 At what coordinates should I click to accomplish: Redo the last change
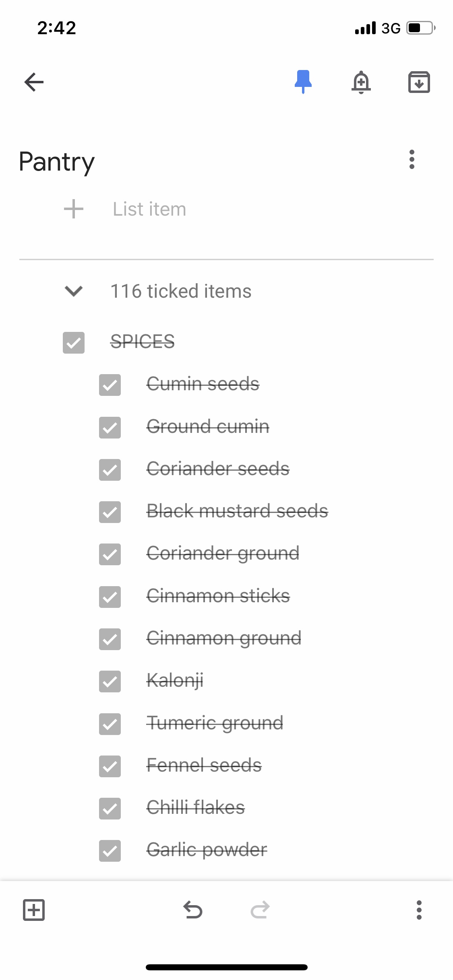click(260, 910)
